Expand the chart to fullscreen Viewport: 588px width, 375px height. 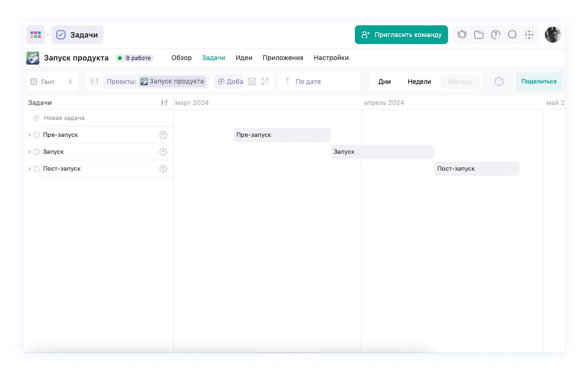[x=265, y=82]
